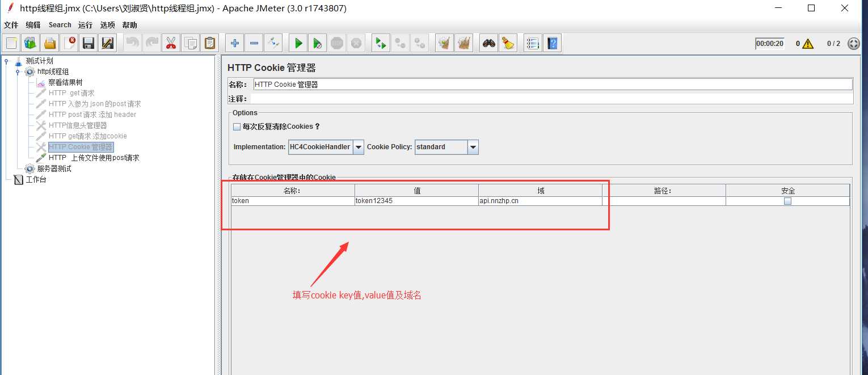Toggle 每次反复清除Cookies checkbox
The height and width of the screenshot is (375, 868).
click(237, 127)
